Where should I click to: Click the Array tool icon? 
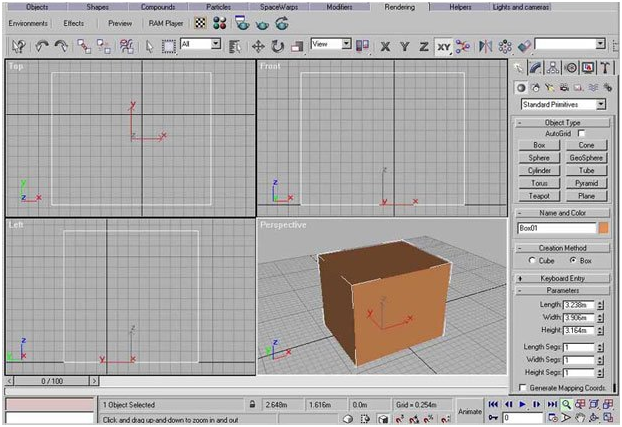(x=505, y=46)
